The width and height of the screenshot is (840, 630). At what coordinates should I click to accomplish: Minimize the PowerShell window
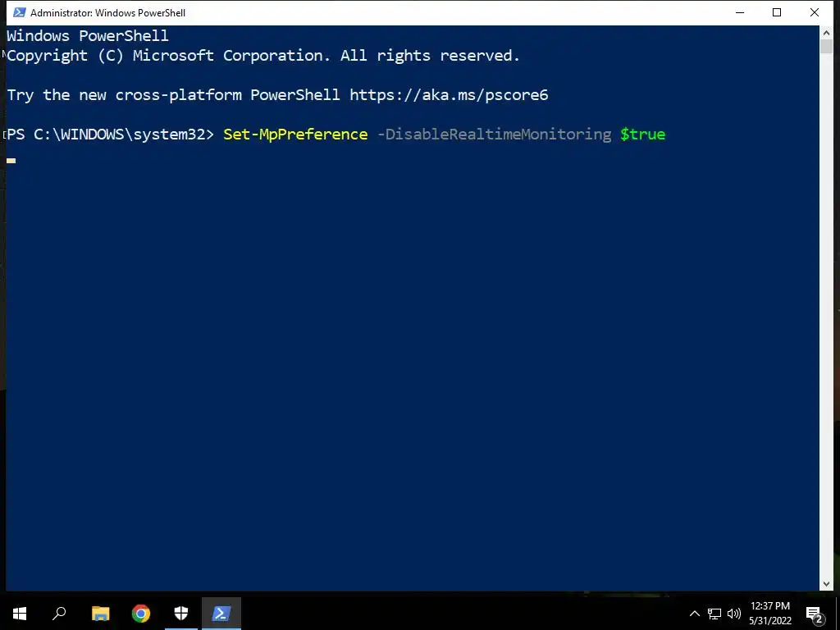pyautogui.click(x=740, y=12)
